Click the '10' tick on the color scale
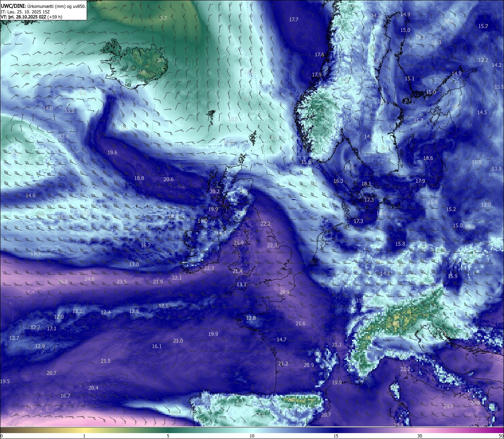504x439 pixels. [252, 436]
